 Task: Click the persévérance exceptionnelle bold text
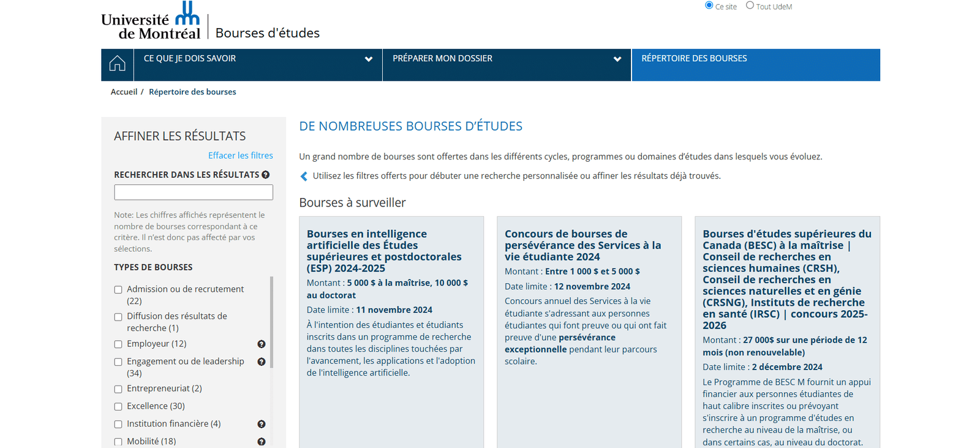(560, 343)
